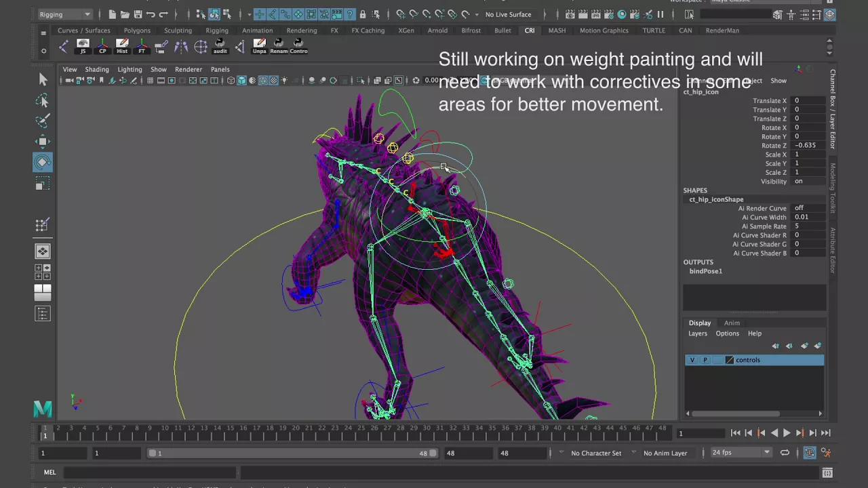Select the arrow Select tool in toolbox
Screen dimensions: 868x488
[x=42, y=80]
